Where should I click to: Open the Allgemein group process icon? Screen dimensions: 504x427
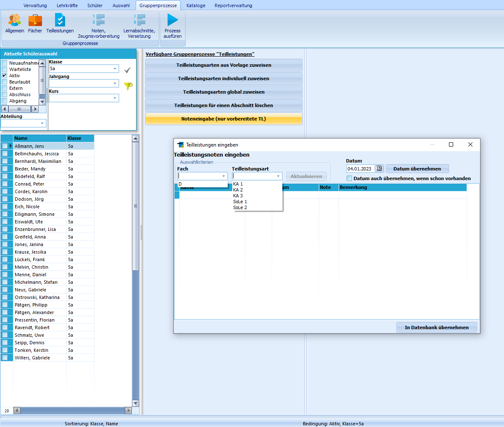15,24
